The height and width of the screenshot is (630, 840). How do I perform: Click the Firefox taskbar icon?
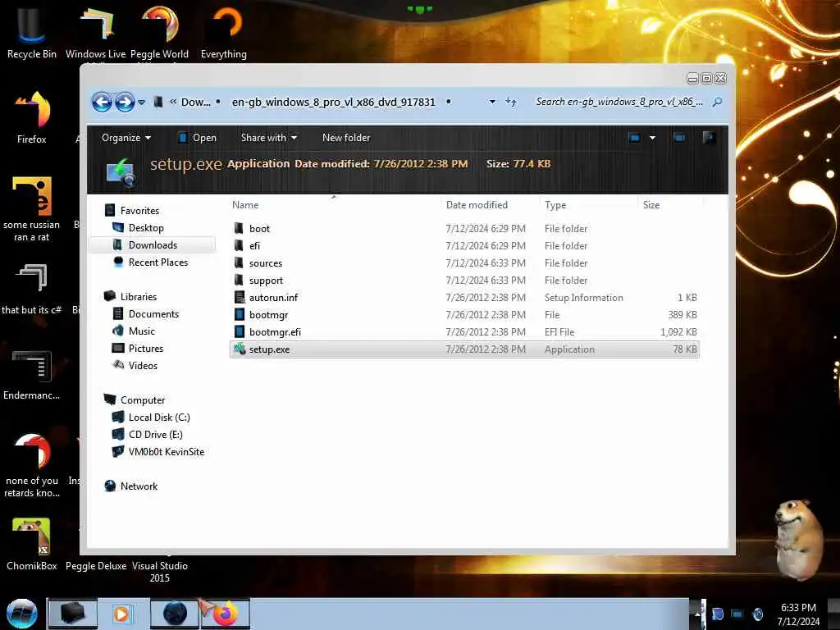click(x=226, y=614)
